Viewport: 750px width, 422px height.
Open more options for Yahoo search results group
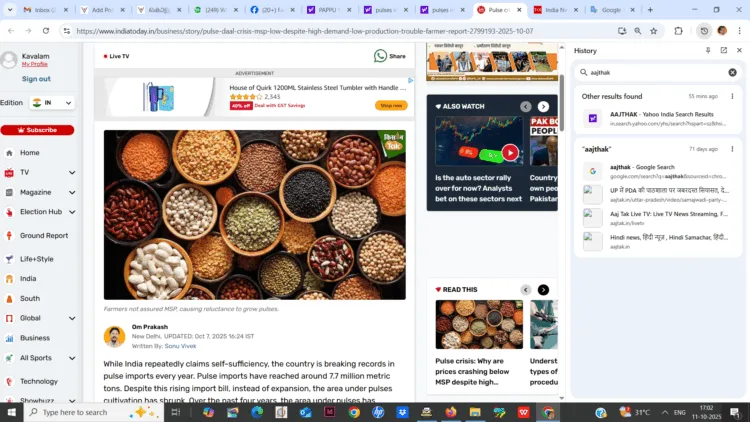[x=732, y=96]
